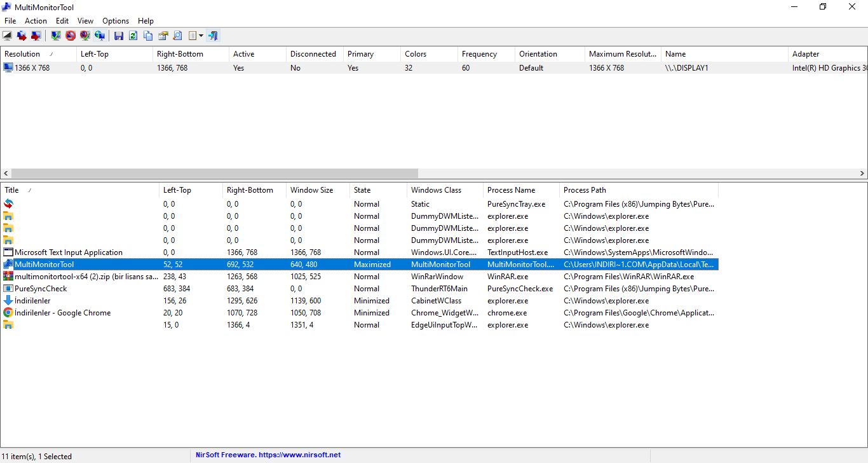Click the green Refresh toolbar icon

pos(133,36)
